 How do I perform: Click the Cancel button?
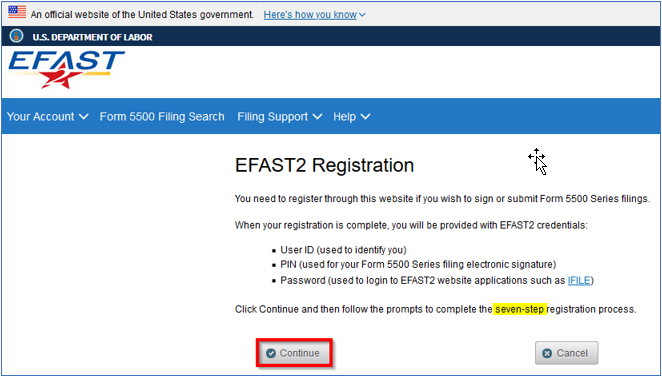[x=567, y=353]
